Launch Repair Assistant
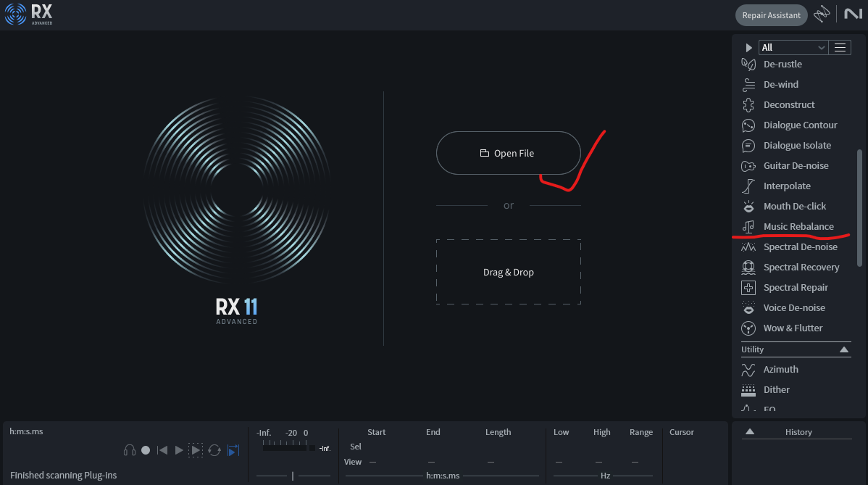The height and width of the screenshot is (485, 868). point(771,15)
